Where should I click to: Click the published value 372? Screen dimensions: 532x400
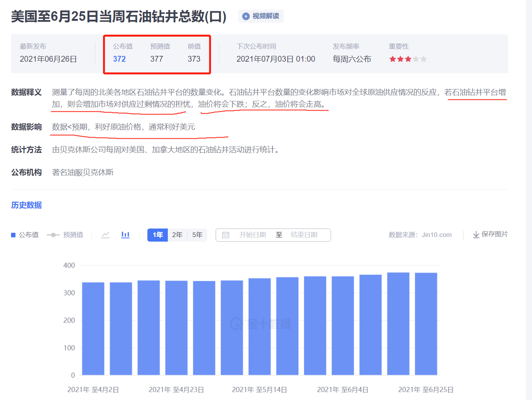click(x=119, y=59)
